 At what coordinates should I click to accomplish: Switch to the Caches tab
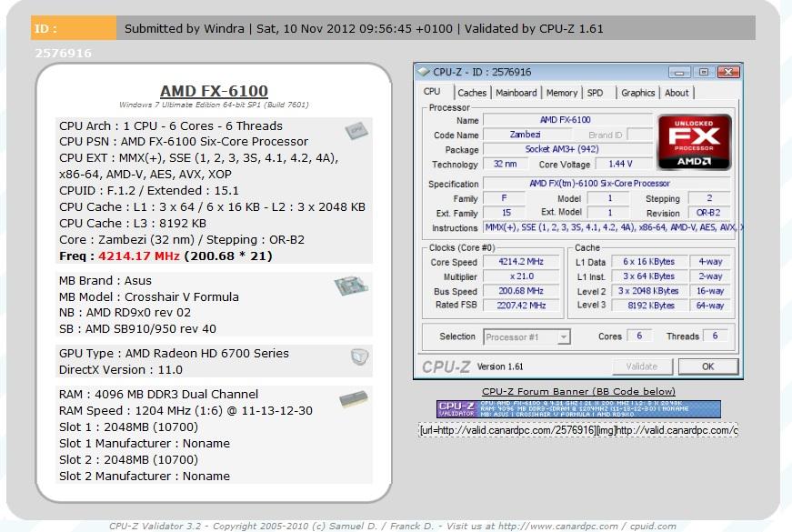pos(472,93)
